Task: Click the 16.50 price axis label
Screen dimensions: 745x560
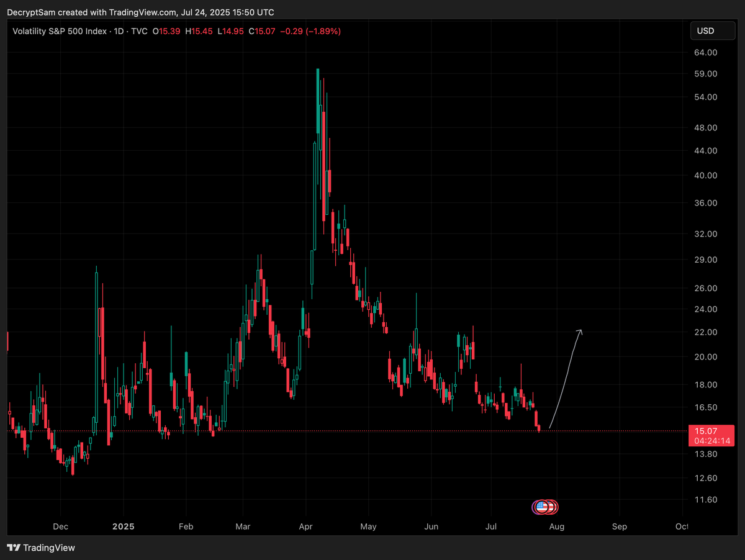Action: [x=707, y=408]
